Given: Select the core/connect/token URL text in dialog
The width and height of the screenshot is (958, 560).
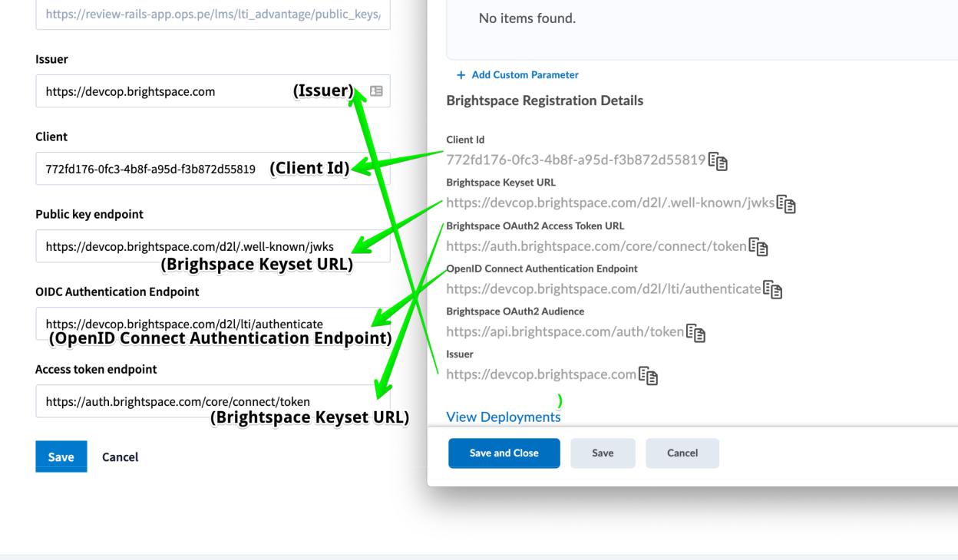Looking at the screenshot, I should [x=596, y=246].
